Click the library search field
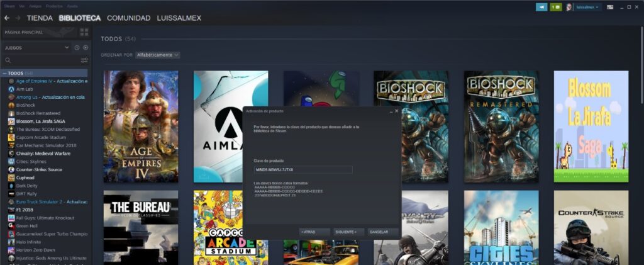644x265 pixels. coord(45,60)
